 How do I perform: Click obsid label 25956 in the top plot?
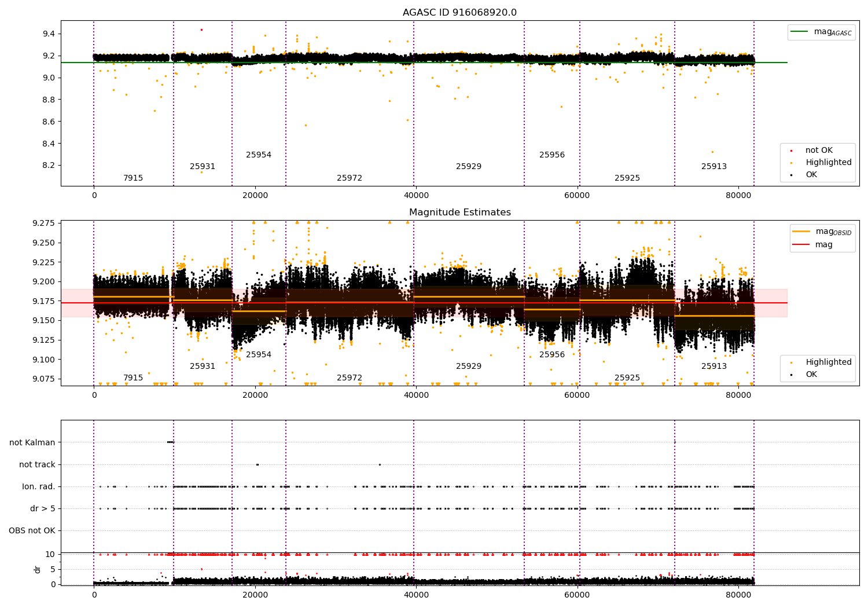pyautogui.click(x=552, y=155)
